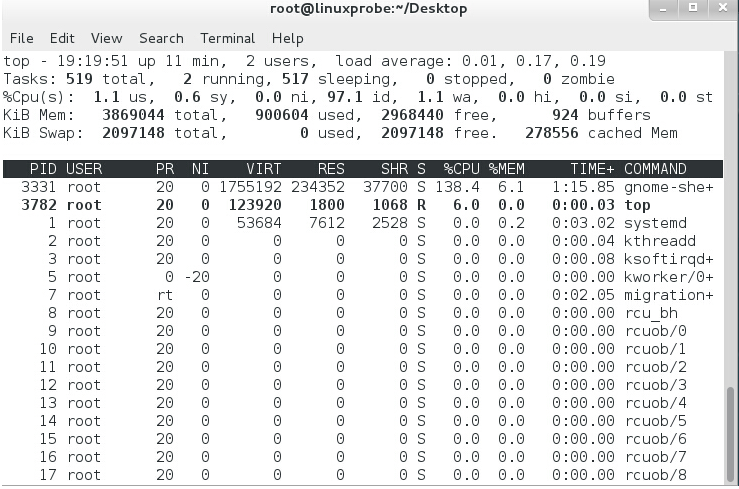Click the rcuob/0 command text
The width and height of the screenshot is (739, 489).
point(655,331)
